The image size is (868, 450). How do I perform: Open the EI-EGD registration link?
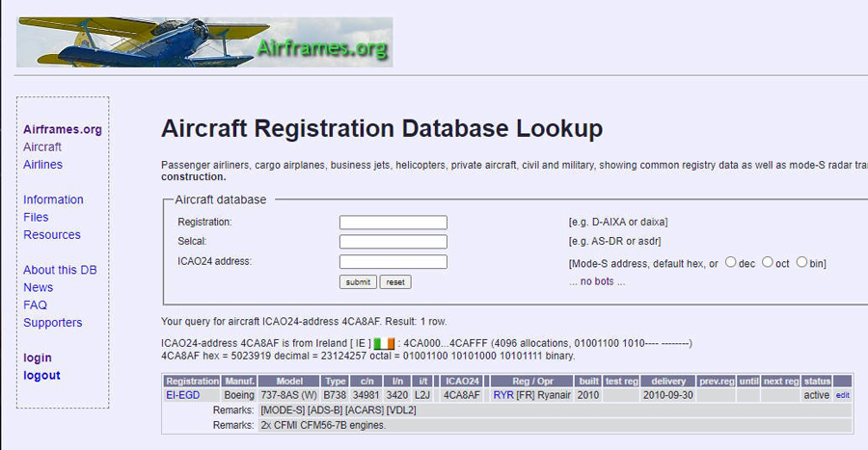[x=182, y=395]
